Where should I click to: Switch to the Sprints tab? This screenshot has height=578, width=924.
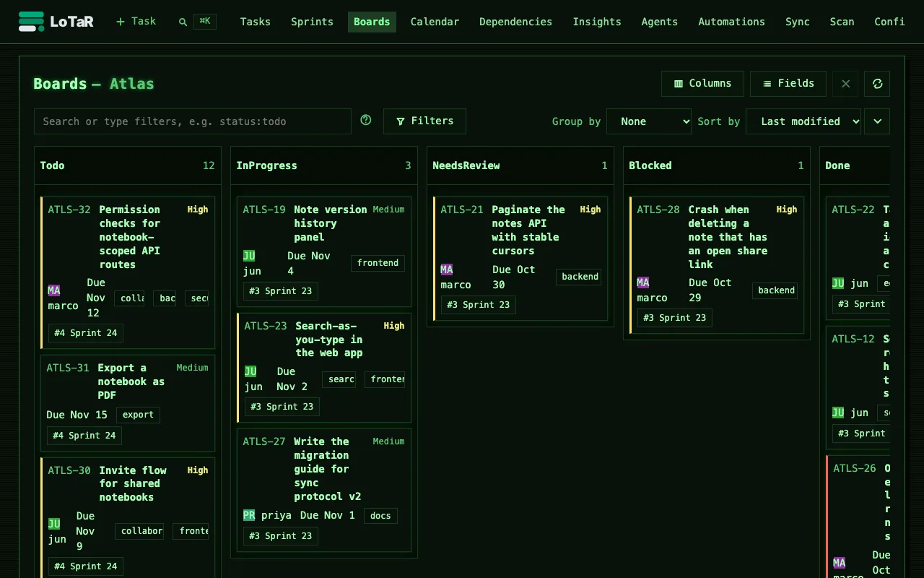point(312,22)
